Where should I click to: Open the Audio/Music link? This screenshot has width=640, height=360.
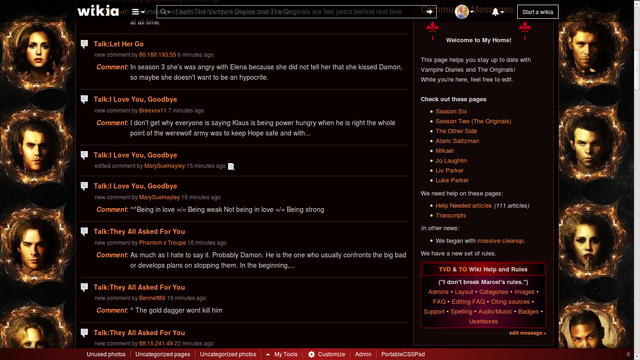pyautogui.click(x=495, y=311)
